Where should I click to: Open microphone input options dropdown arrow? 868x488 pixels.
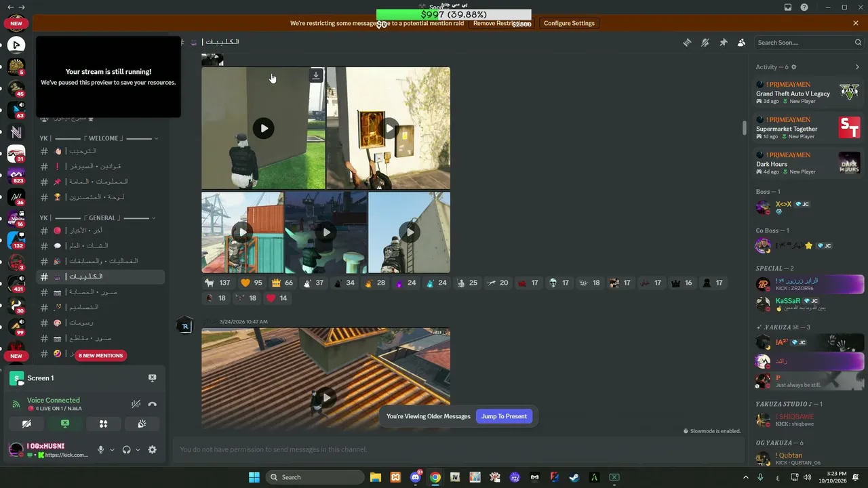click(x=112, y=449)
